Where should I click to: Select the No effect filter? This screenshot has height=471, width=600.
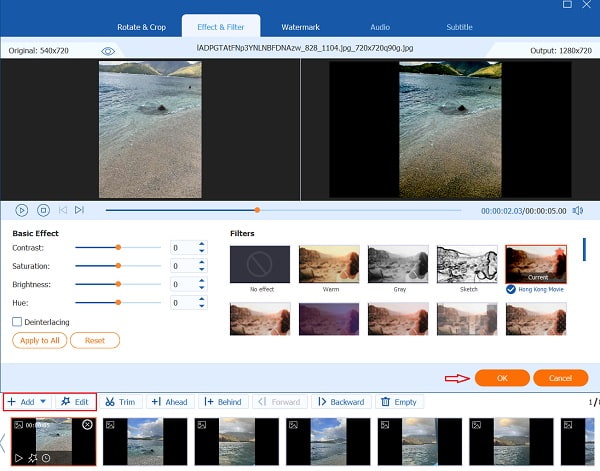click(260, 264)
